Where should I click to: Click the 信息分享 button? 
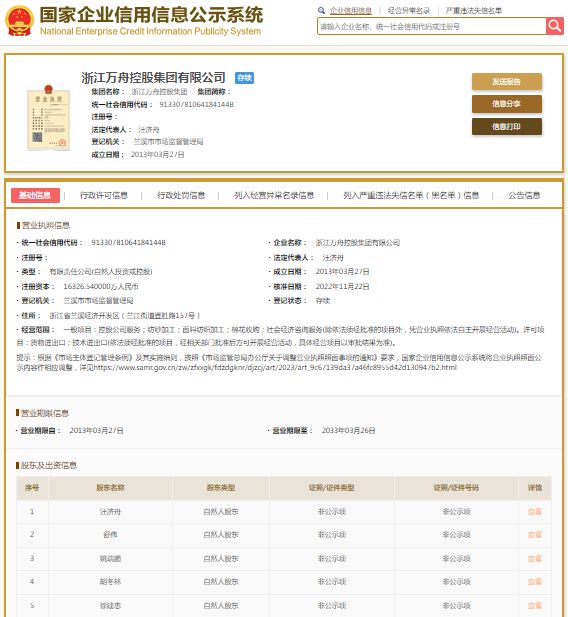[x=507, y=104]
